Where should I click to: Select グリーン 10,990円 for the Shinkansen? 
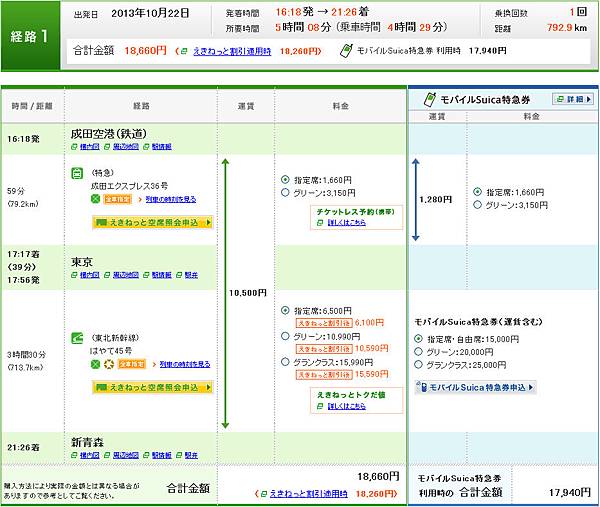click(x=285, y=336)
